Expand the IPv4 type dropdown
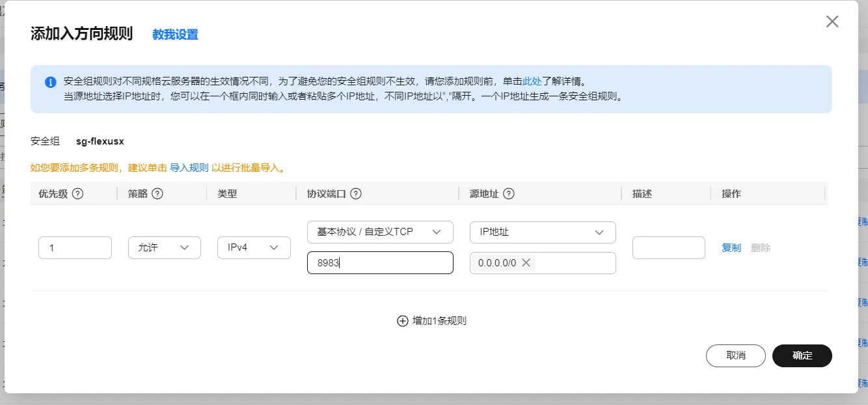868x405 pixels. coord(254,247)
